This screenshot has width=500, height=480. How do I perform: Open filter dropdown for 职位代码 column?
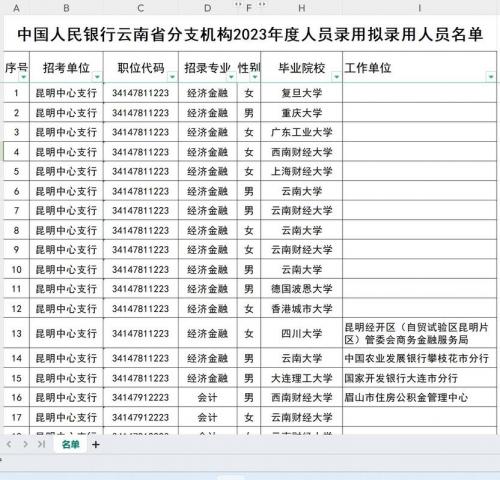(172, 77)
